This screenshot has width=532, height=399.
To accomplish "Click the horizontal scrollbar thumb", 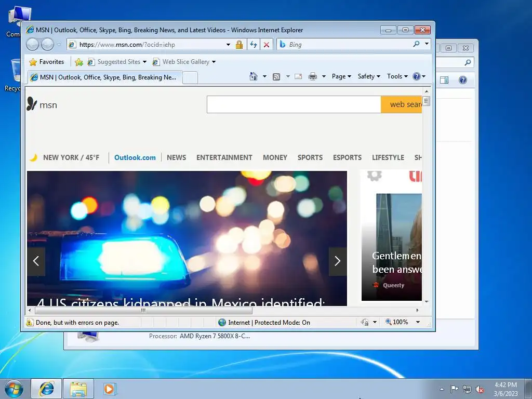I will 143,310.
